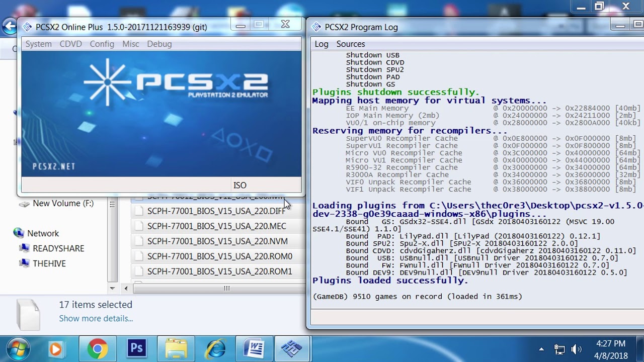Show hidden system tray icons

click(541, 349)
